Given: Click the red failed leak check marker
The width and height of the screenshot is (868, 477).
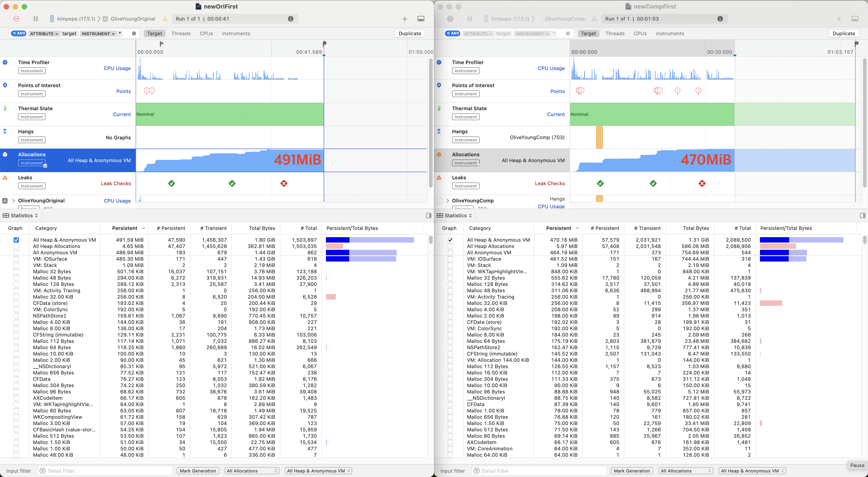Looking at the screenshot, I should [x=284, y=183].
